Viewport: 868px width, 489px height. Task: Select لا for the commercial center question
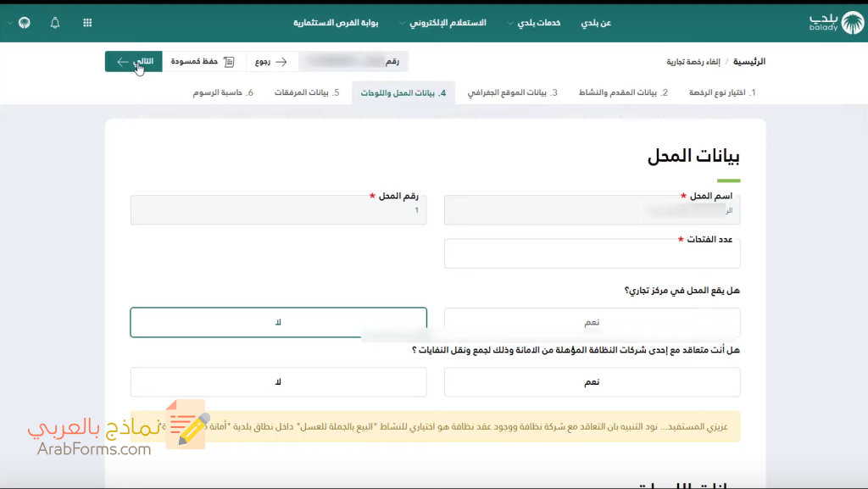278,322
